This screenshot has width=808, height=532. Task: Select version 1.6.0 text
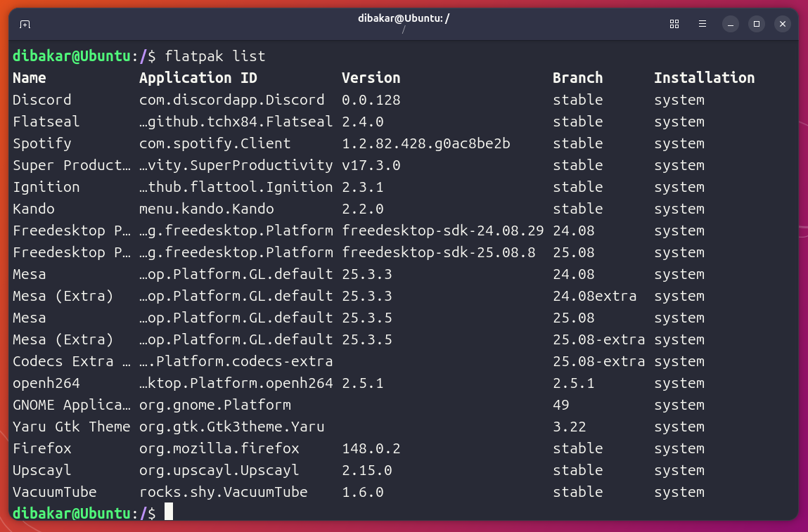click(363, 493)
